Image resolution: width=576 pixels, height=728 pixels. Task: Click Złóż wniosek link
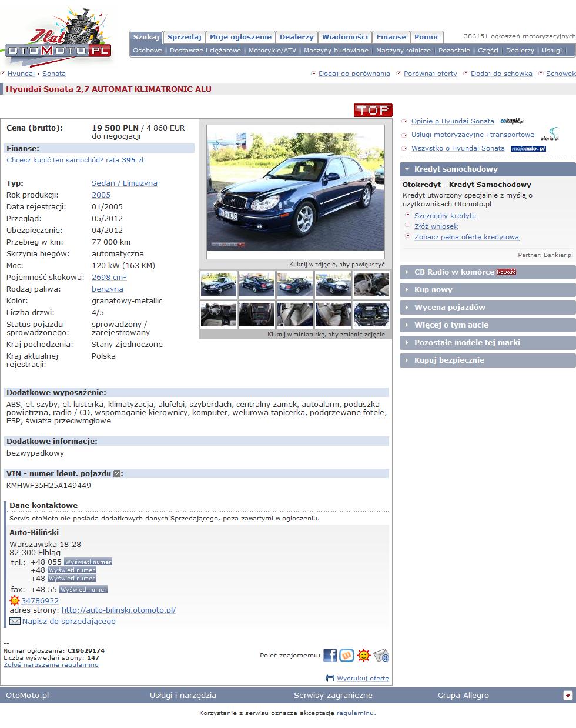coord(436,226)
